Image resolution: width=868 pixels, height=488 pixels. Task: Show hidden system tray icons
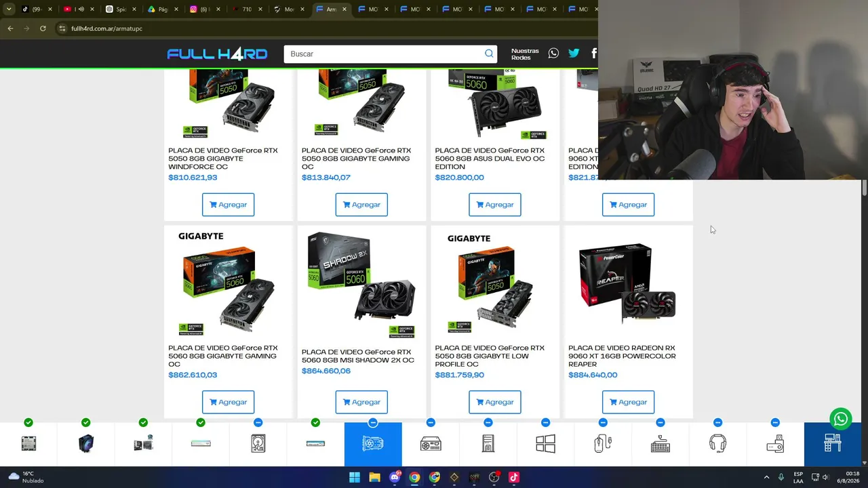(x=766, y=477)
